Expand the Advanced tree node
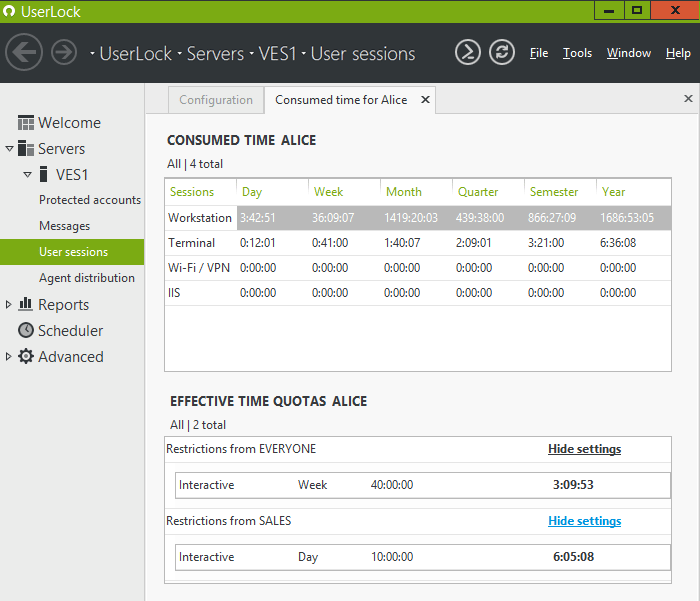Image resolution: width=700 pixels, height=601 pixels. (8, 356)
